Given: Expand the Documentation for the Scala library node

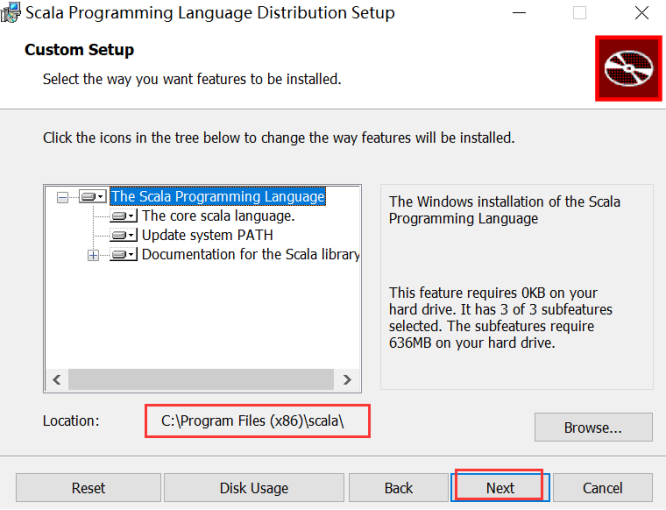Looking at the screenshot, I should tap(93, 255).
